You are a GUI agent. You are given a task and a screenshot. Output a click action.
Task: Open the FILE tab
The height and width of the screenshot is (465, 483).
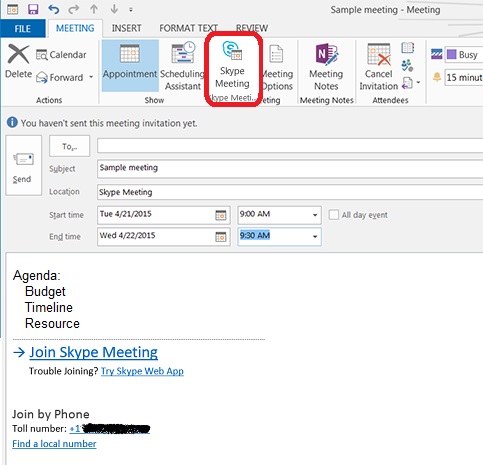pyautogui.click(x=23, y=29)
